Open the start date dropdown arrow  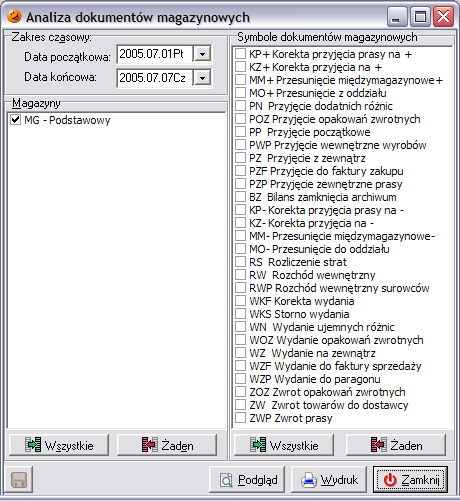(202, 54)
